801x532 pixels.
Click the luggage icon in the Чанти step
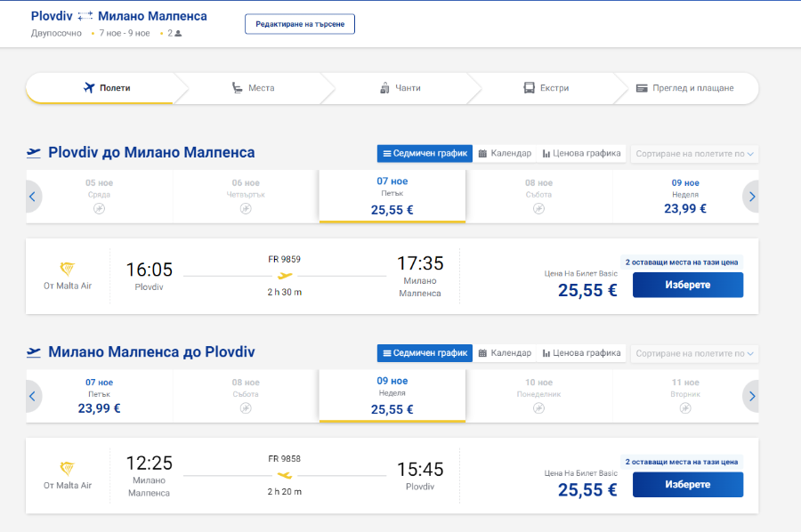(384, 88)
